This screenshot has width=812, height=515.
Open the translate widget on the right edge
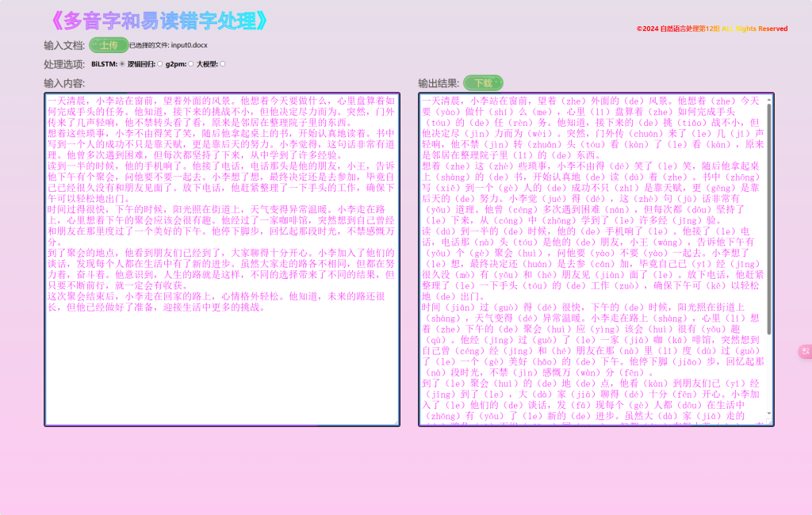(x=804, y=352)
